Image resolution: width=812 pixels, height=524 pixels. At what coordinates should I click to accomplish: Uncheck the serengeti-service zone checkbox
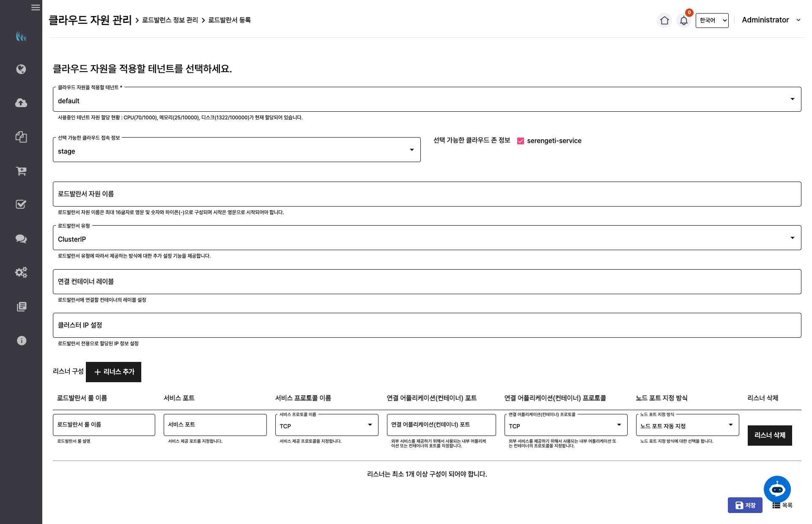pyautogui.click(x=521, y=141)
